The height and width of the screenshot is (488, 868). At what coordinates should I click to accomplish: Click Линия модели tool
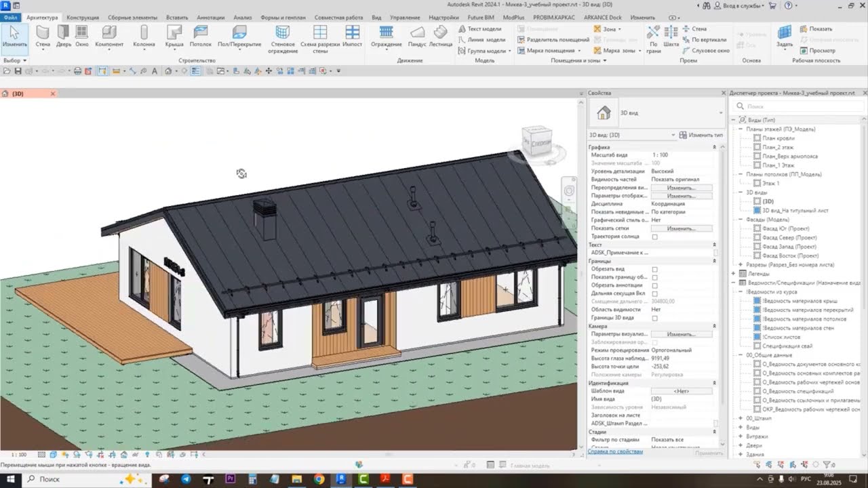(x=481, y=40)
